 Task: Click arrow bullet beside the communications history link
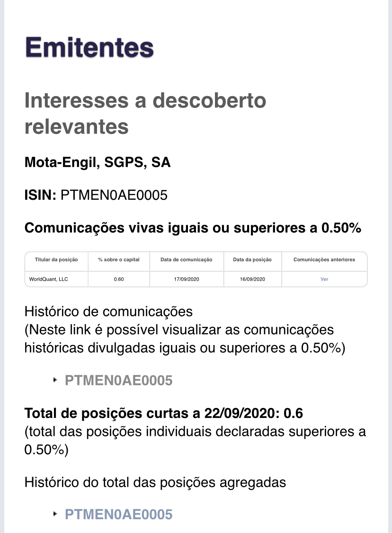[x=56, y=380]
